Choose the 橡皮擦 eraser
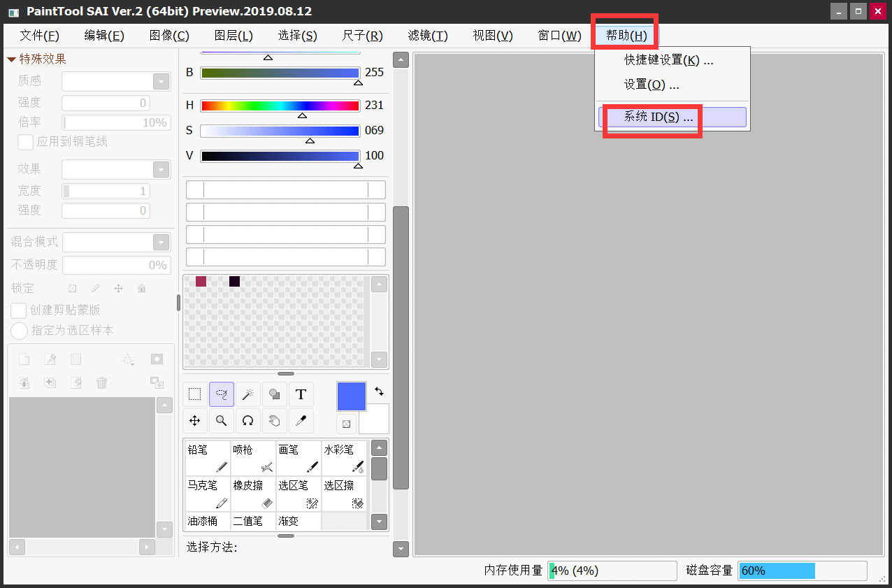 (253, 494)
